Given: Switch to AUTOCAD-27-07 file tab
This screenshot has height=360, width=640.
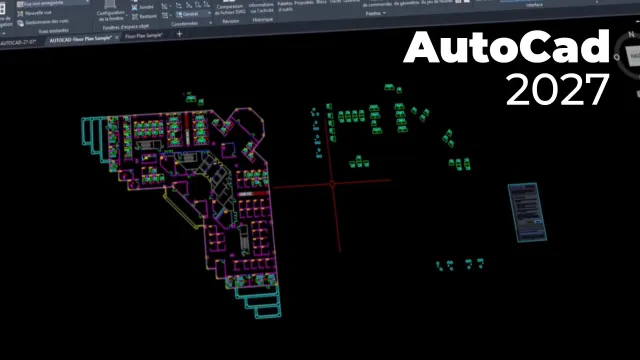Looking at the screenshot, I should (x=18, y=42).
